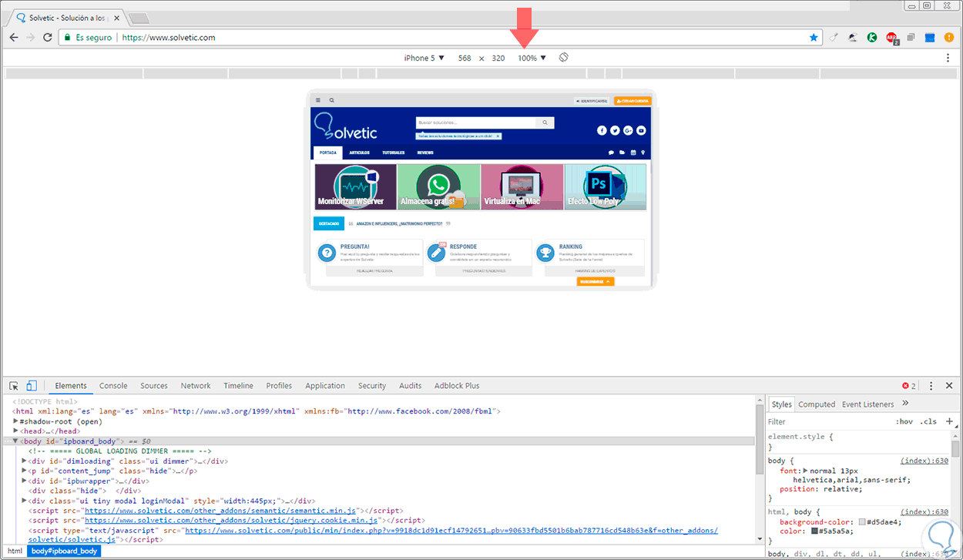963x560 pixels.
Task: Click the body#ipboard_body breadcrumb
Action: (x=65, y=551)
